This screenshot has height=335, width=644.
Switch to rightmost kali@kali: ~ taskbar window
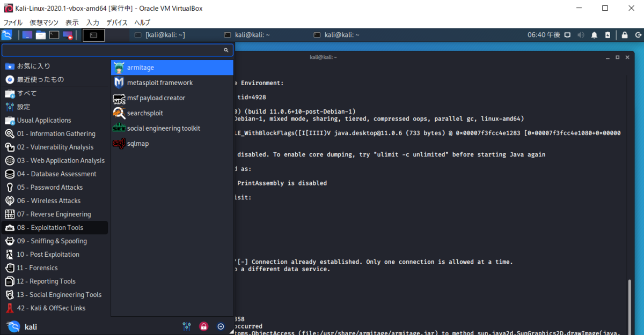[336, 35]
